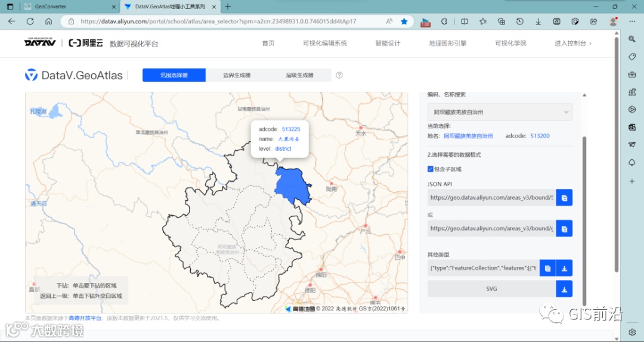Open 智能设计 navigation item
Screen dimensions: 644x342
[388, 43]
